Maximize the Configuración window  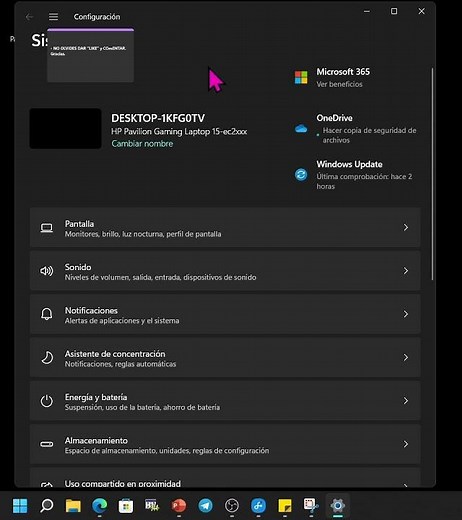pos(394,11)
